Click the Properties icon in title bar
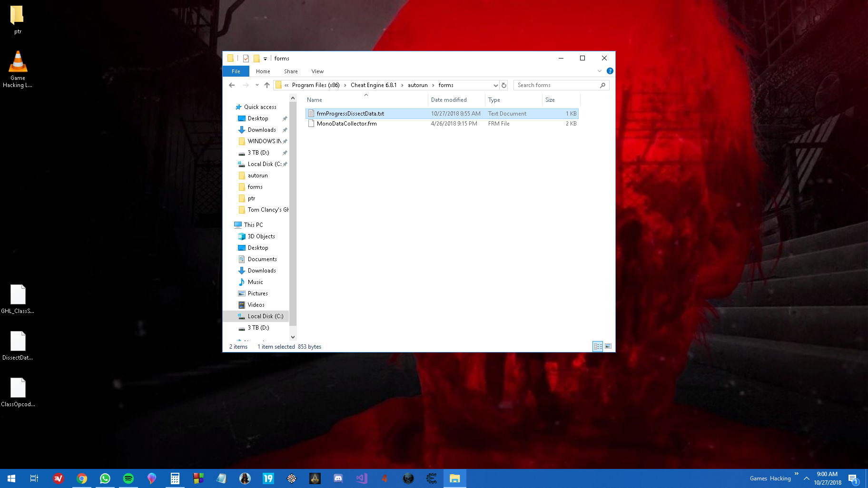 [246, 59]
